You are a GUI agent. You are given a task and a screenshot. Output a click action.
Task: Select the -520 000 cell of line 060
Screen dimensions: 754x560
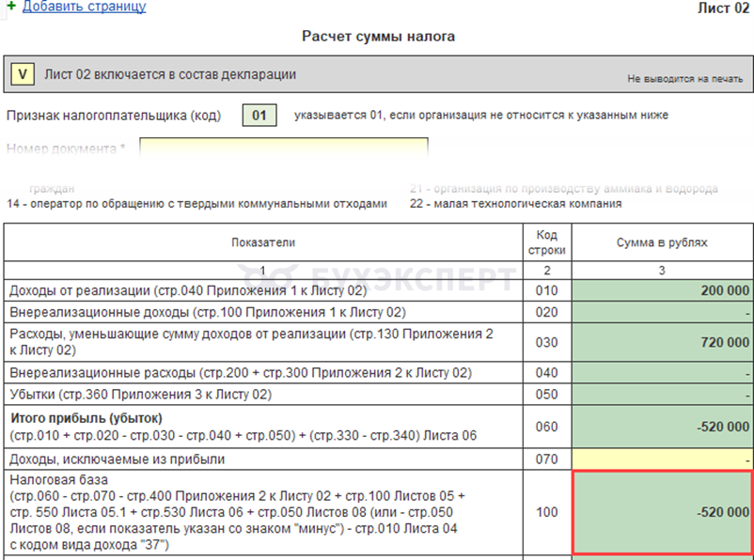tap(662, 427)
